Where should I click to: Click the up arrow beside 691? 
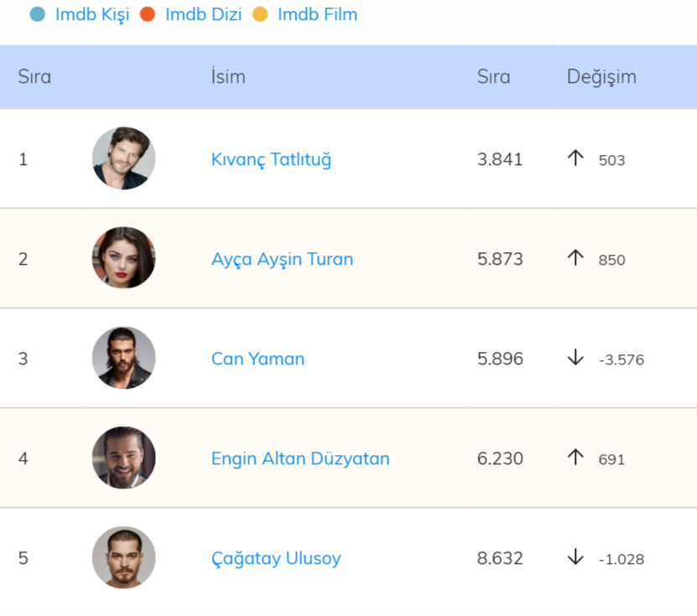point(575,457)
